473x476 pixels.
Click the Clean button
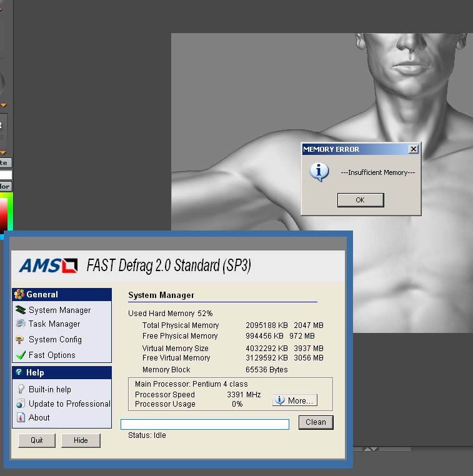[x=316, y=422]
